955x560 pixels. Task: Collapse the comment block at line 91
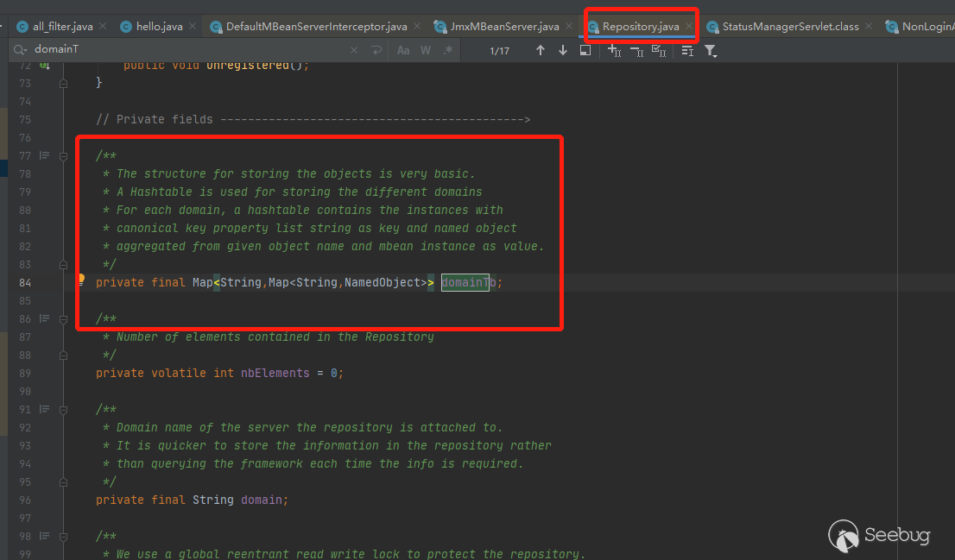pos(63,410)
